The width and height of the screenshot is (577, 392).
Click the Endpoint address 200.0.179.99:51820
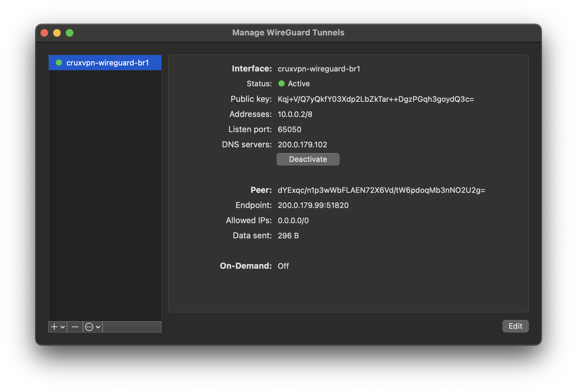click(x=313, y=205)
